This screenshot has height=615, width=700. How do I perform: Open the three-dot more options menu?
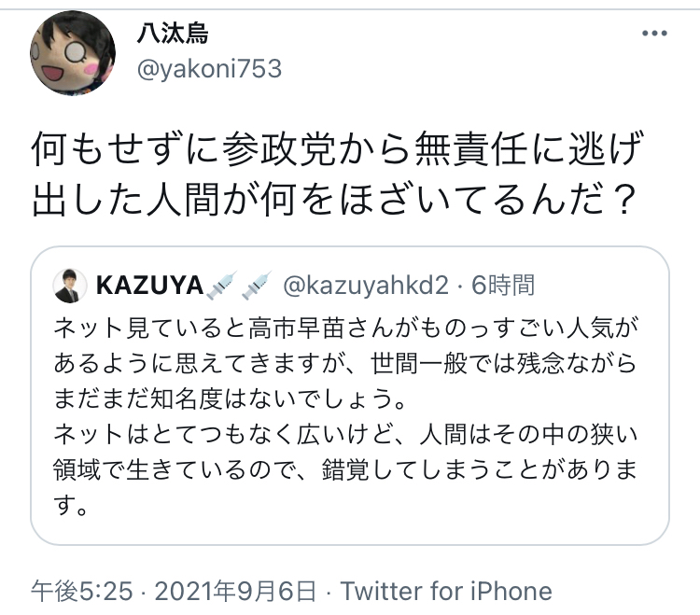point(654,33)
